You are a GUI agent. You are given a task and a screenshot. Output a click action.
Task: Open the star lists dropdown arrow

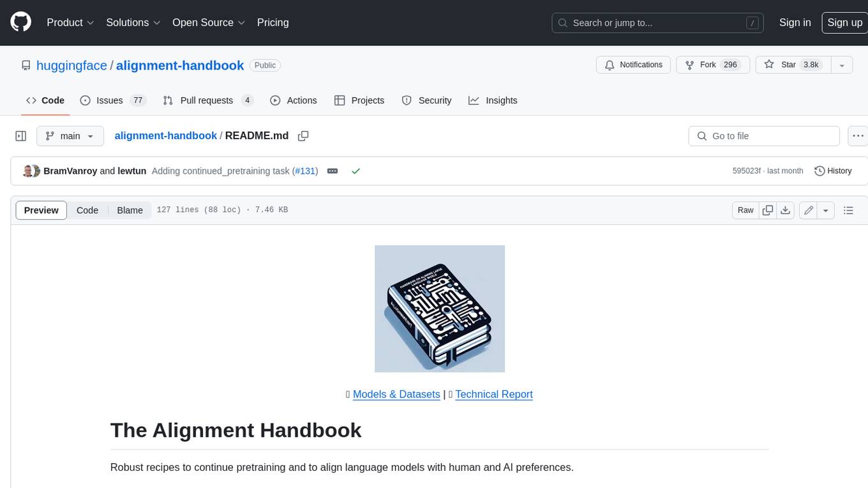pyautogui.click(x=842, y=65)
